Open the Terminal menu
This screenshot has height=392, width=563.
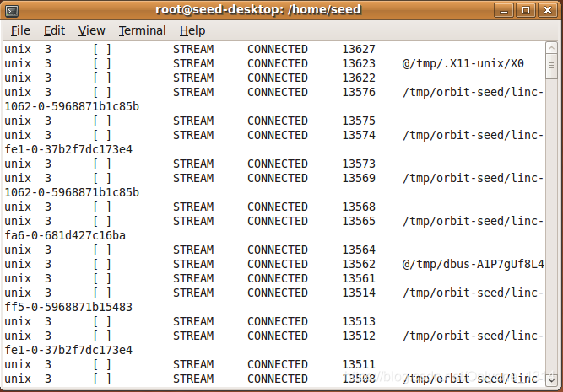(142, 30)
